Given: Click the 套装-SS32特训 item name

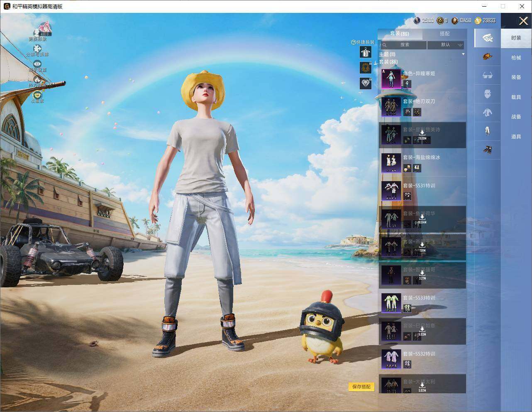Looking at the screenshot, I should 419,354.
